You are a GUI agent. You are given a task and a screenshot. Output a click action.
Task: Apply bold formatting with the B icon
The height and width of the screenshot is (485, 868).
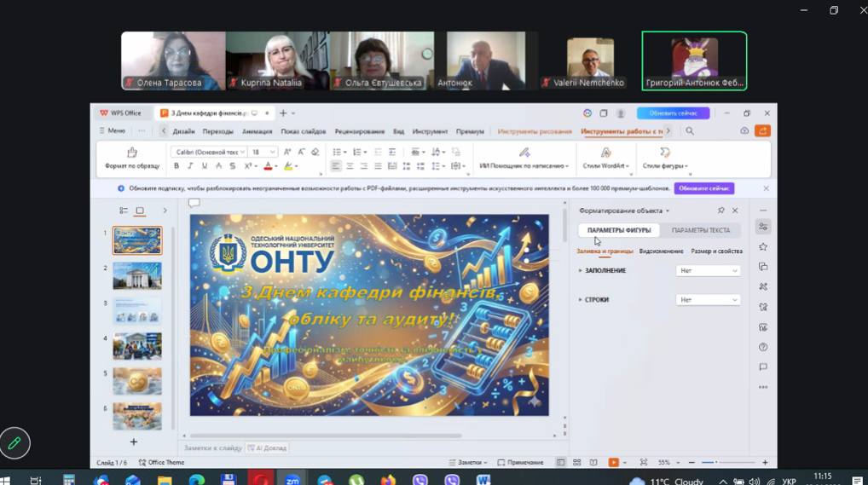[x=176, y=166]
